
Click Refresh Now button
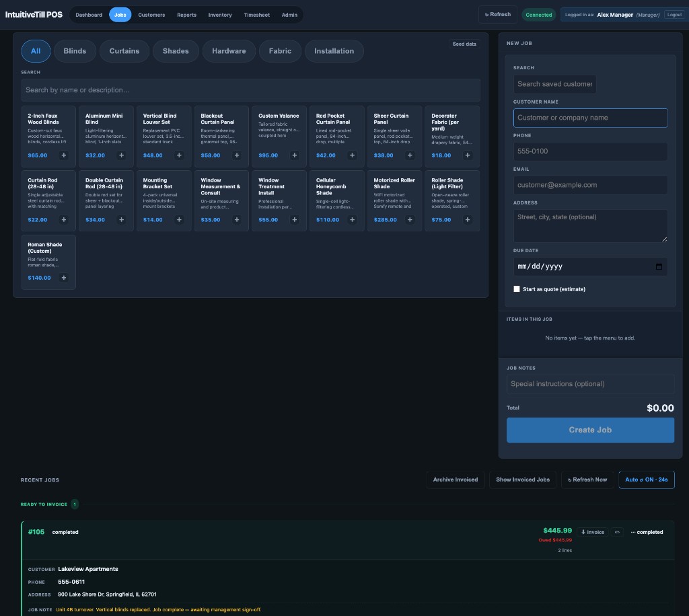coord(587,479)
